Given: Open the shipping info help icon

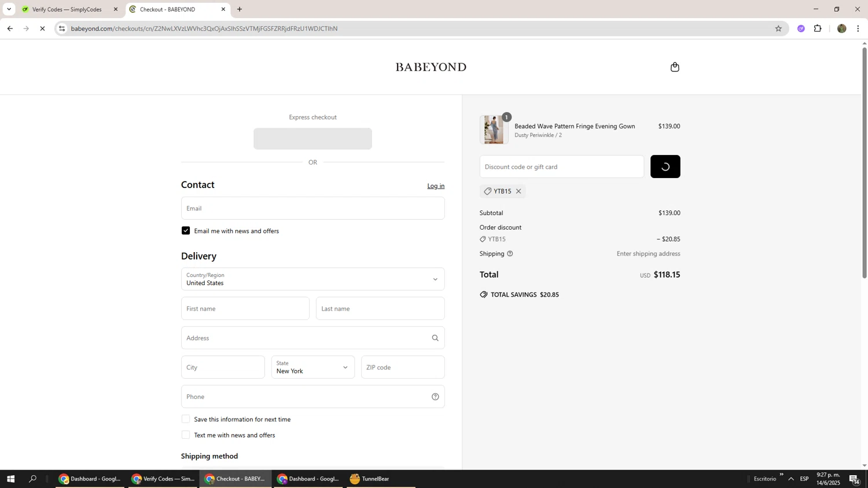Looking at the screenshot, I should point(510,254).
